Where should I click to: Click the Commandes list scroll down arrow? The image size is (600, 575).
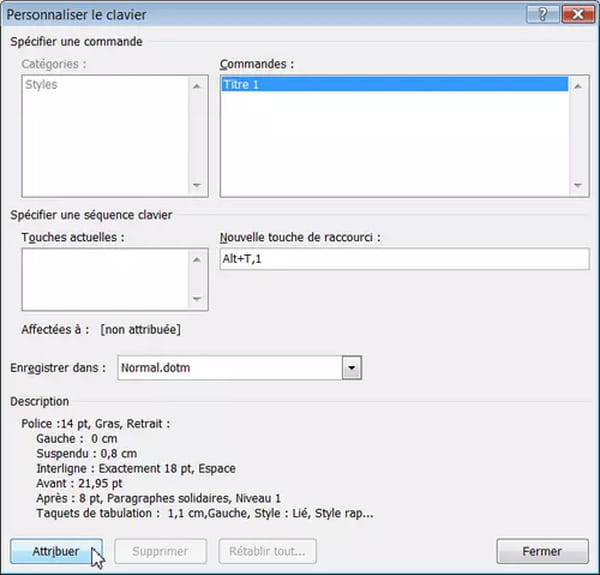coord(578,185)
